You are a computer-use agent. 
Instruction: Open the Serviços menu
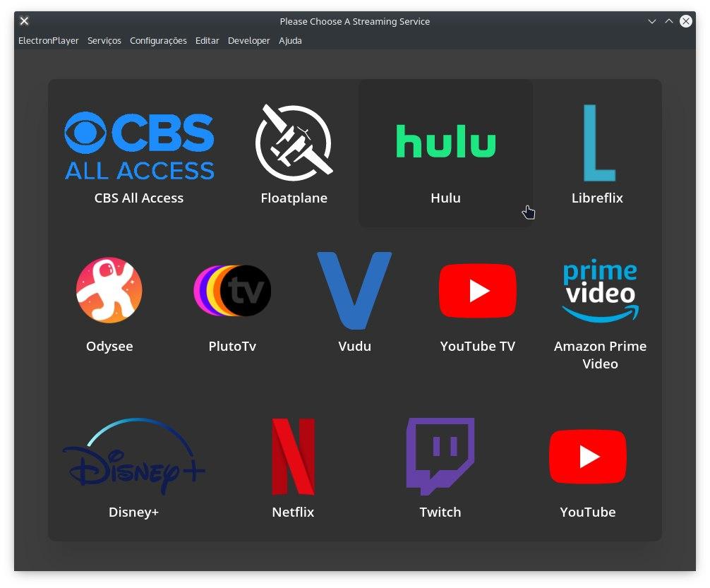coord(104,41)
